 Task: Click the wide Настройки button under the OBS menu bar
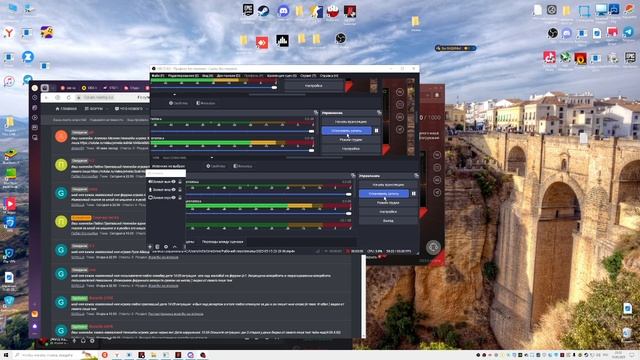click(314, 86)
